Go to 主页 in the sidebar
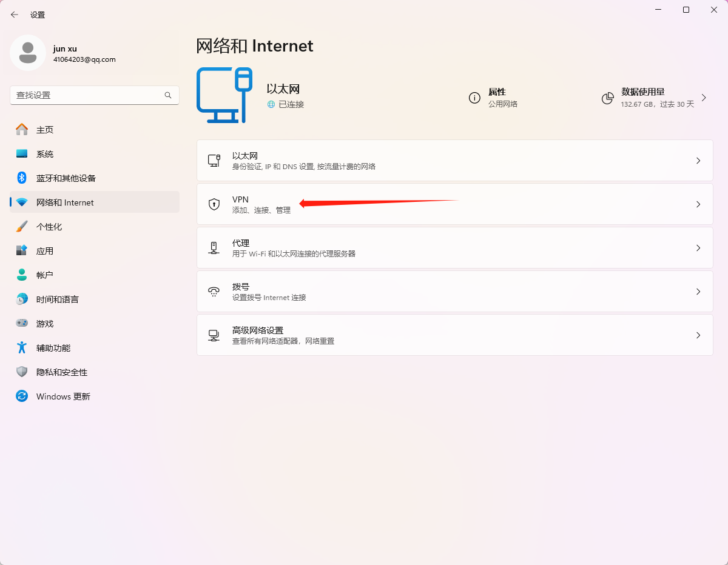728x565 pixels. coord(45,130)
